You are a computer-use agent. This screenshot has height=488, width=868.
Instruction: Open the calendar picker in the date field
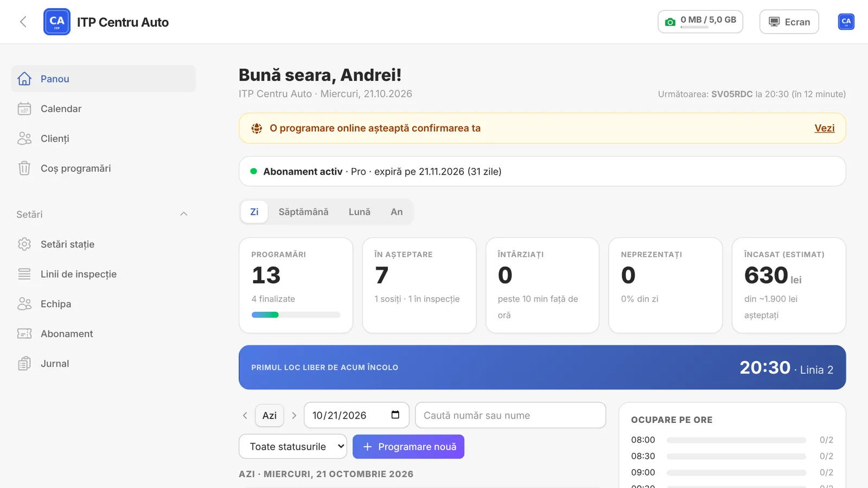[x=395, y=415]
